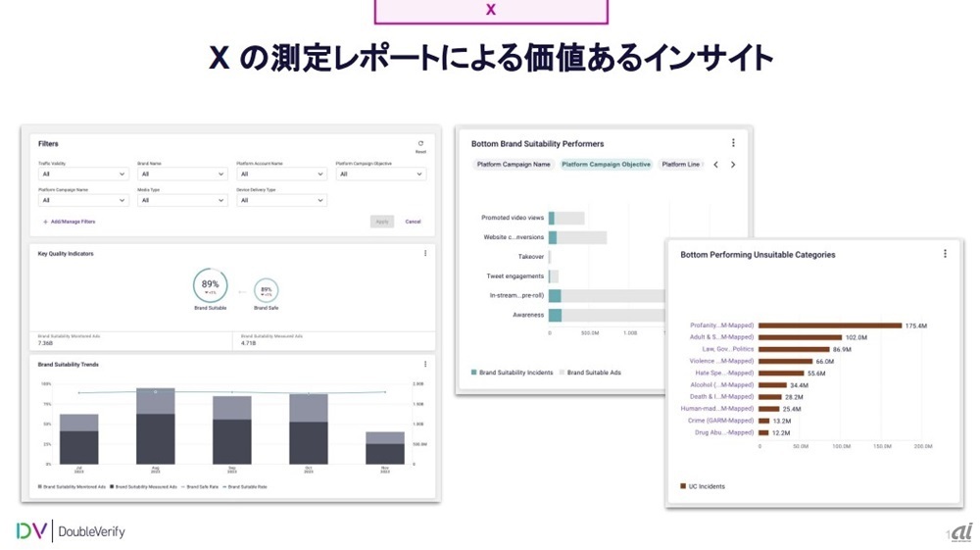Open the Platform Campaign Objective filter dropdown
Screen dimensions: 980x550
(x=380, y=175)
